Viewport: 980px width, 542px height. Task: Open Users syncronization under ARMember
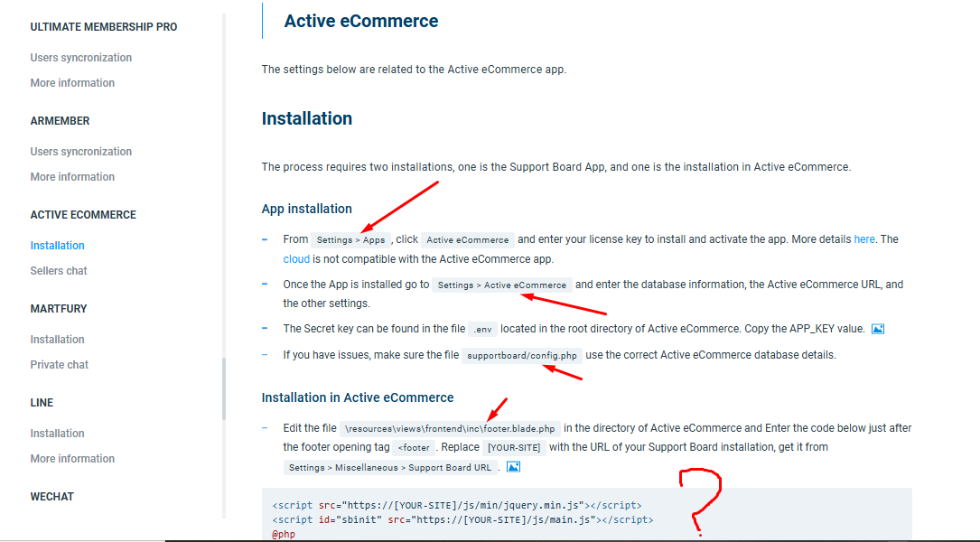click(81, 151)
